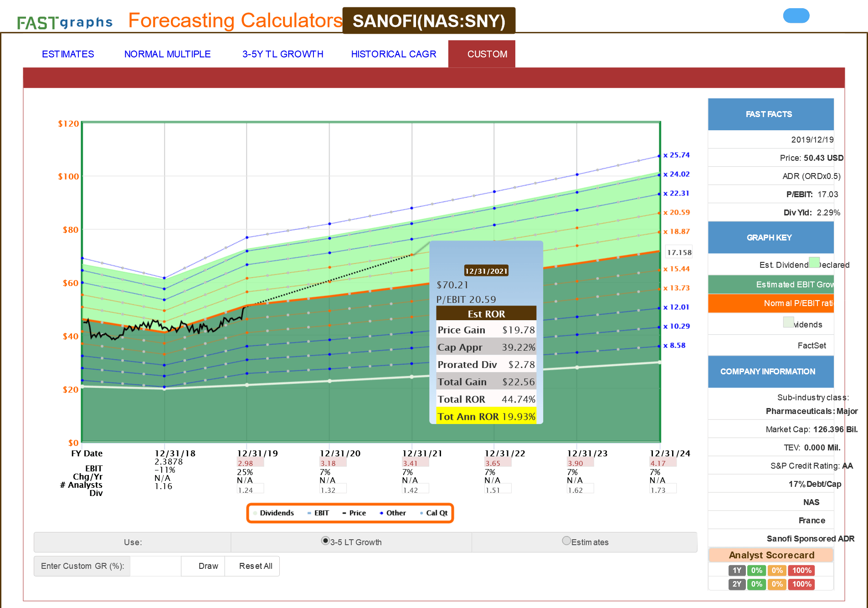Image resolution: width=868 pixels, height=608 pixels.
Task: Click the x 24.02 multiple label
Action: point(677,174)
